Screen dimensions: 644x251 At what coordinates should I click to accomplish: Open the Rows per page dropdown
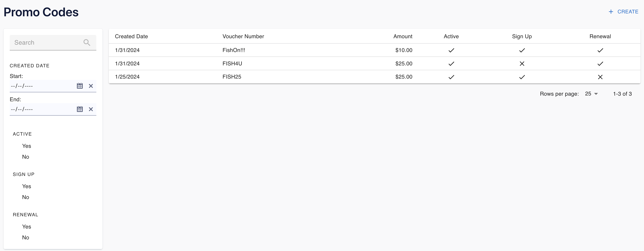591,94
